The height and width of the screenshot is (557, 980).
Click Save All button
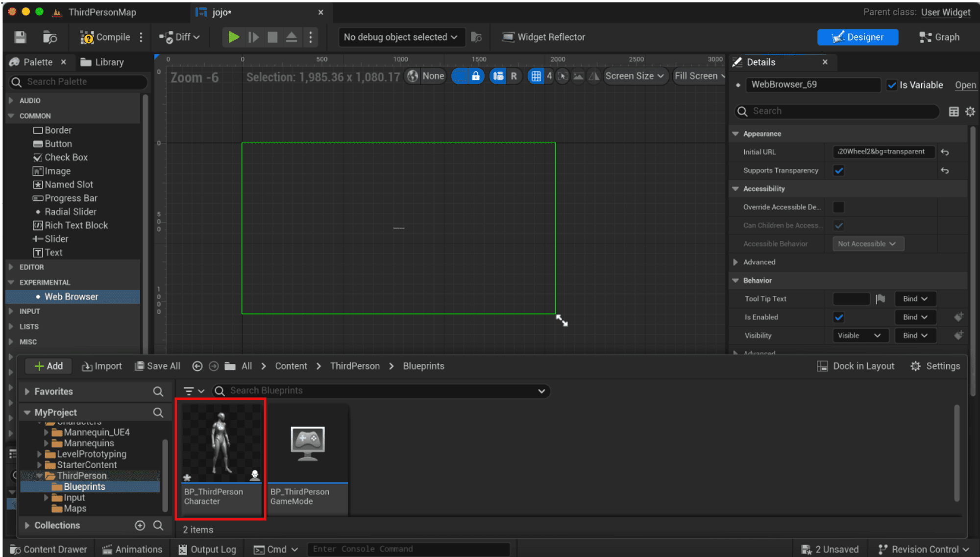(158, 366)
